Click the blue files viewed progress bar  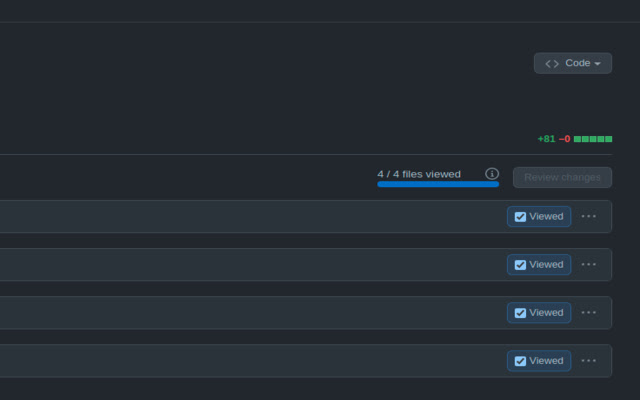pos(438,184)
